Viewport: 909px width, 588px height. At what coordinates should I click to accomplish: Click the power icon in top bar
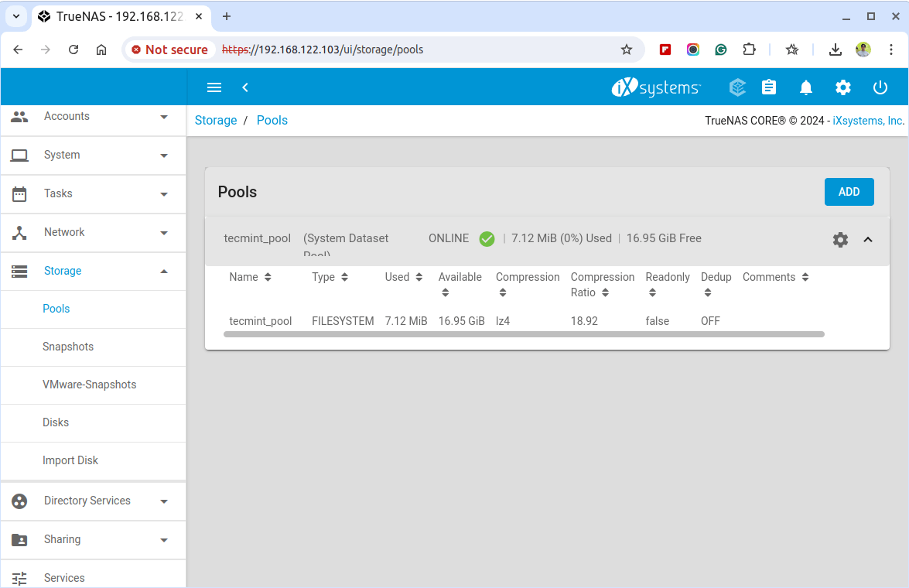point(880,87)
